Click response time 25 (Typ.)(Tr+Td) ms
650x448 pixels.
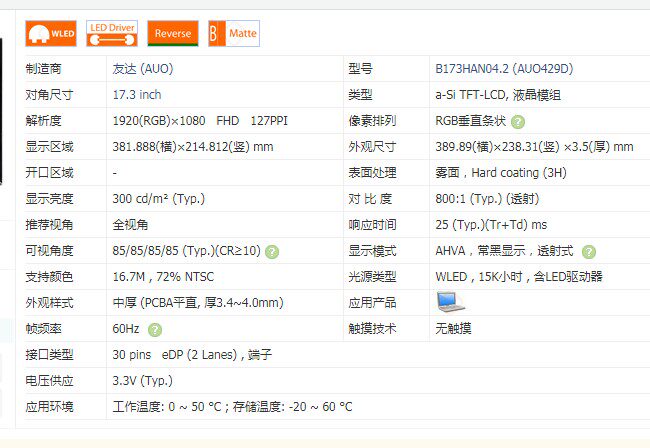(491, 225)
